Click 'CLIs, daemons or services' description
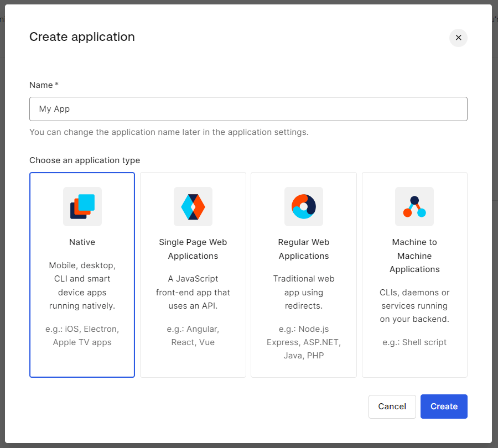Image resolution: width=498 pixels, height=448 pixels. (x=414, y=305)
